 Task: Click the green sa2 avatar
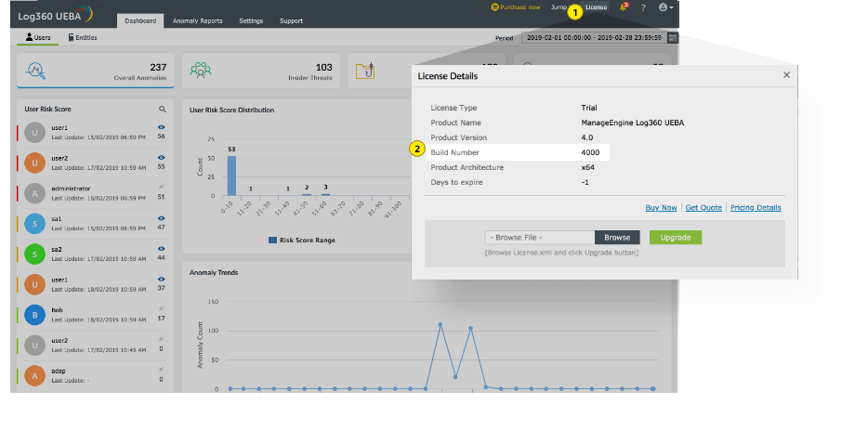[35, 254]
